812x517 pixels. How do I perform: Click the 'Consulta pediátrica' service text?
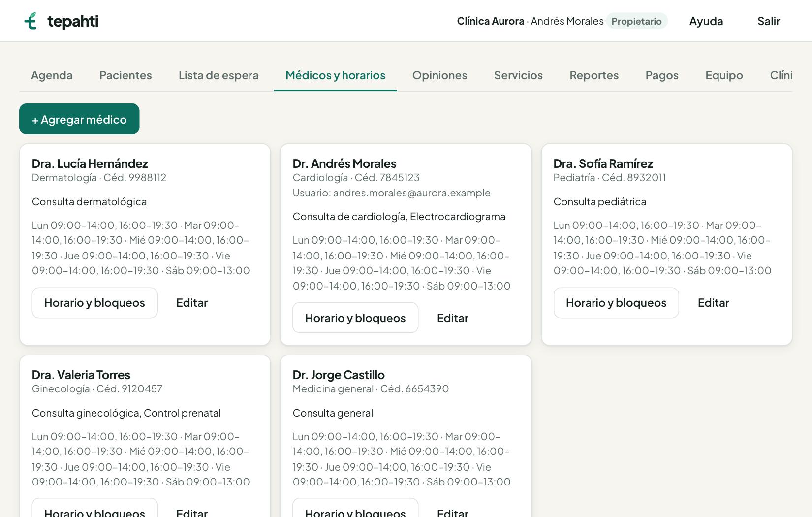[x=600, y=202]
